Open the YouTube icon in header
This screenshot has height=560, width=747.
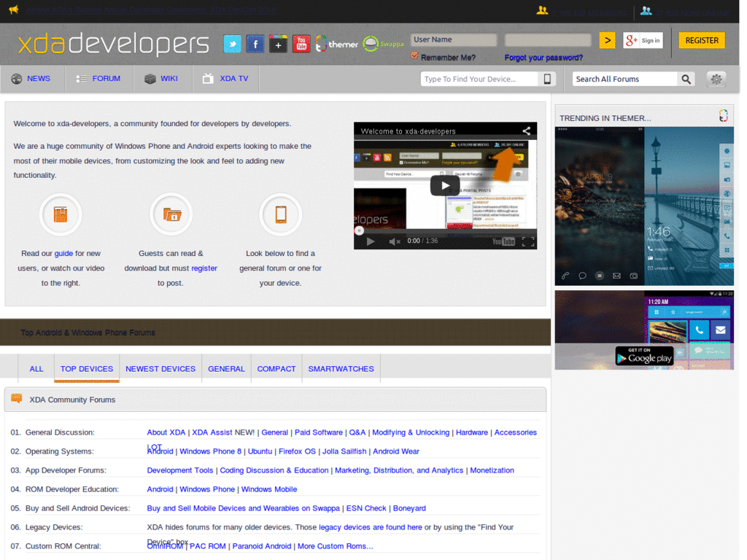[301, 44]
